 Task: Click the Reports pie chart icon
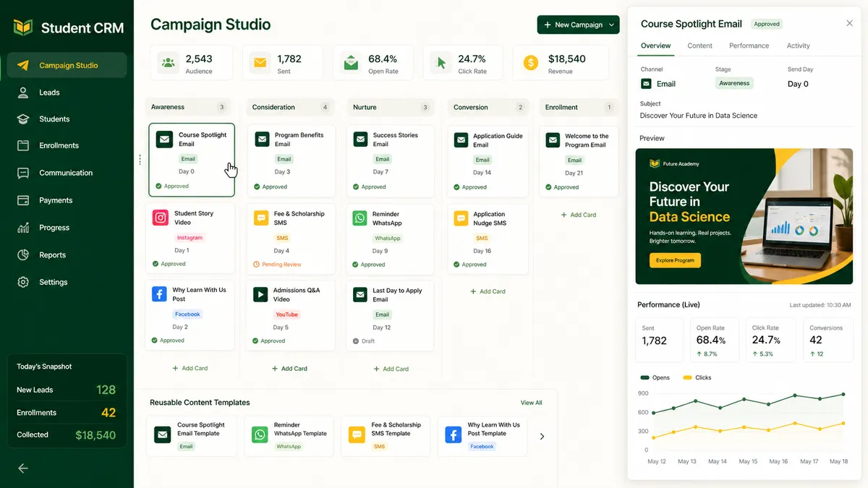23,255
